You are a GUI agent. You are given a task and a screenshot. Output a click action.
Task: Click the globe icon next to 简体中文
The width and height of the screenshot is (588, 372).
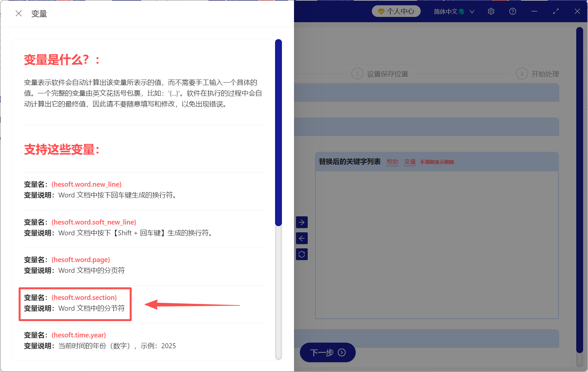point(462,11)
